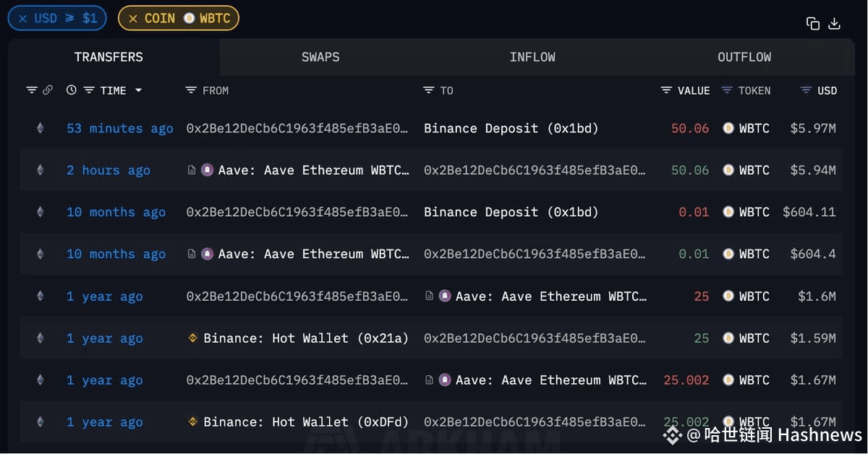Click the link icon in table header

(48, 90)
